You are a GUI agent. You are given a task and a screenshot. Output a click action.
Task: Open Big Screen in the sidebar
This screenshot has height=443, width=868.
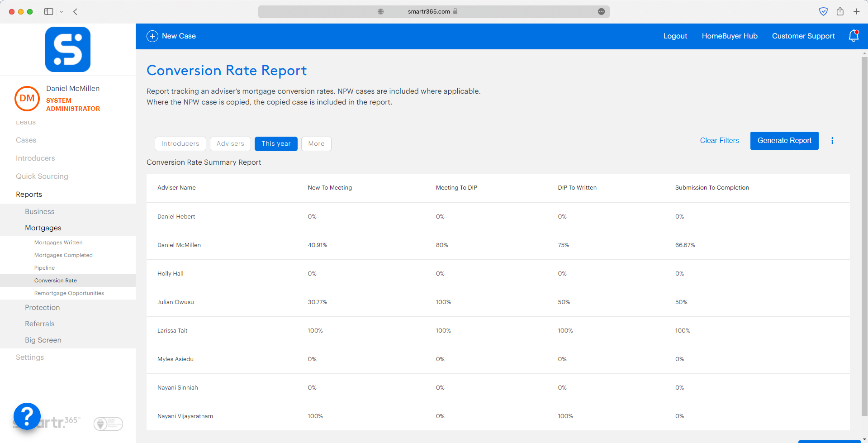(x=43, y=340)
